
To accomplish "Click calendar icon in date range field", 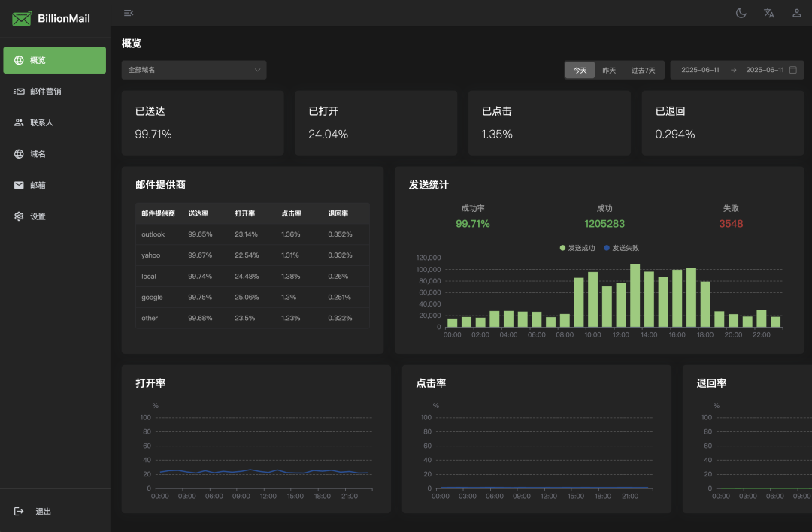I will tap(793, 70).
